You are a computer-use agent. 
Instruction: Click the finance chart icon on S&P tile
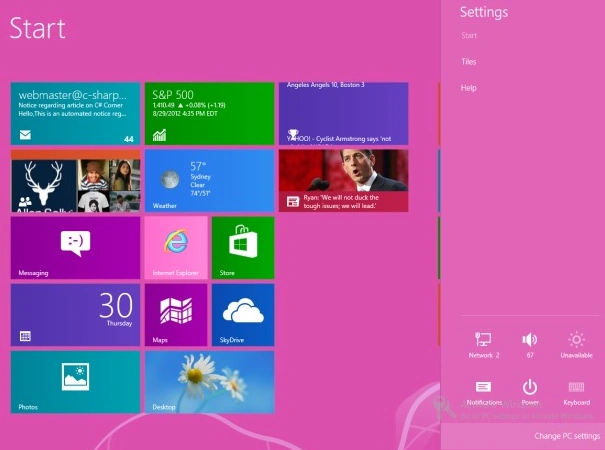click(x=159, y=135)
